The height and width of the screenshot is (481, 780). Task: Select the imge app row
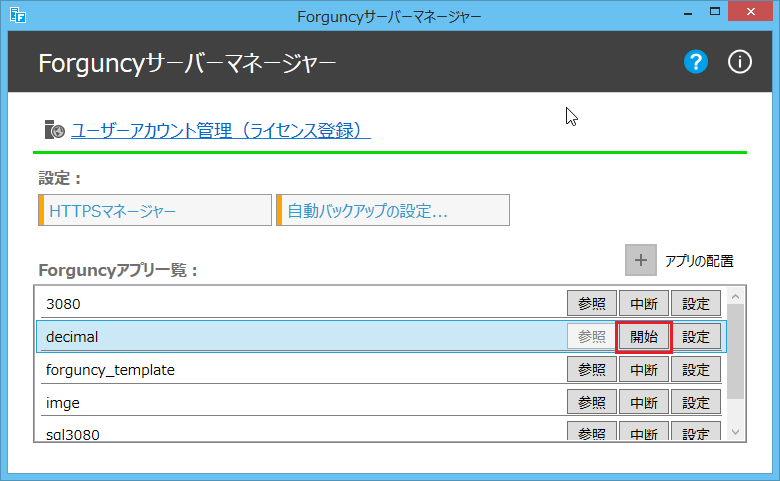[x=381, y=402]
